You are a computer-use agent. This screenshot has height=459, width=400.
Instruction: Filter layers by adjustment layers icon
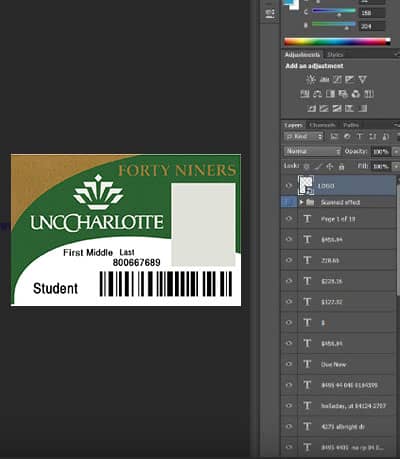pos(347,137)
